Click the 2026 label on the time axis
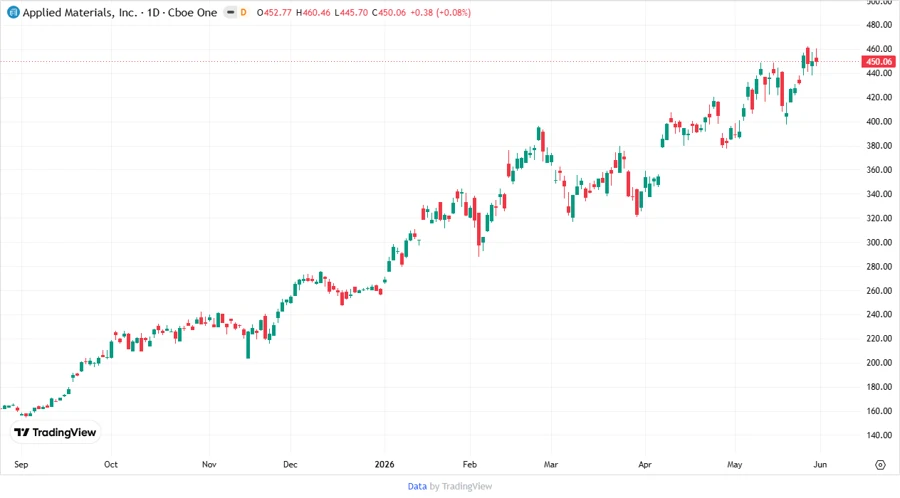The height and width of the screenshot is (498, 900). click(385, 464)
